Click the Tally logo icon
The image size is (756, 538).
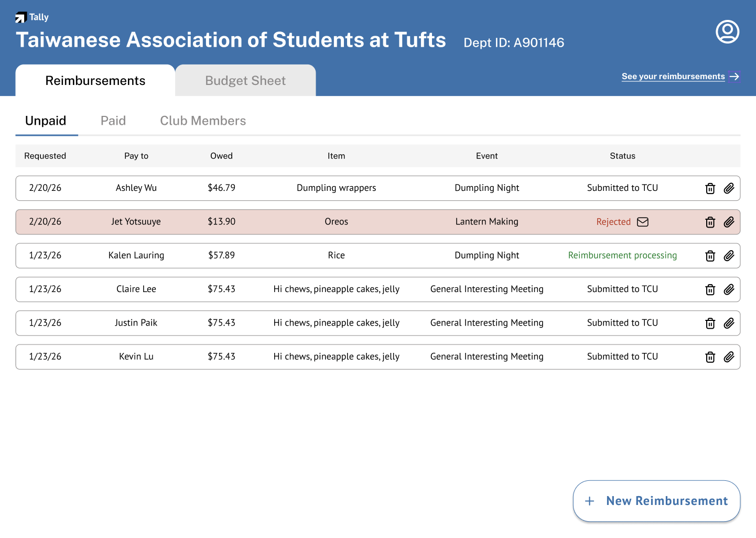tap(20, 17)
